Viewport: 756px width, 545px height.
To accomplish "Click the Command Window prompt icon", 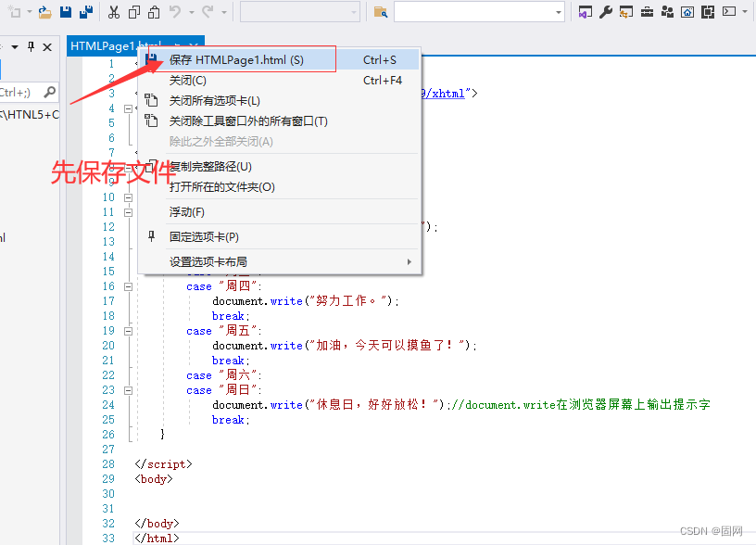I will [729, 12].
